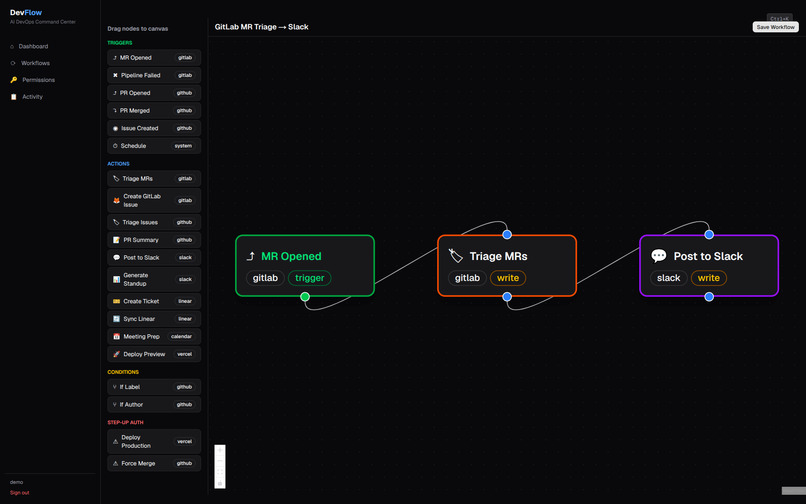Click the If Author branch icon
The height and width of the screenshot is (504, 806).
click(115, 405)
